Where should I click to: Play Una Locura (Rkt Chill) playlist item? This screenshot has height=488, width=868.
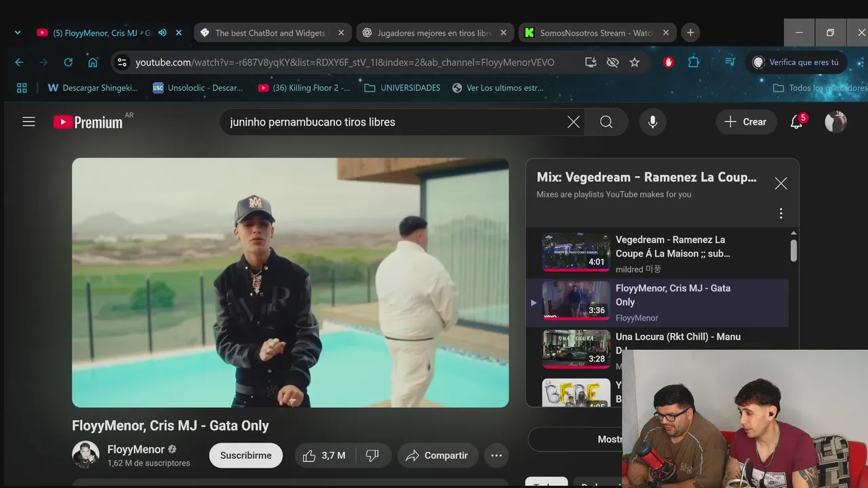657,350
